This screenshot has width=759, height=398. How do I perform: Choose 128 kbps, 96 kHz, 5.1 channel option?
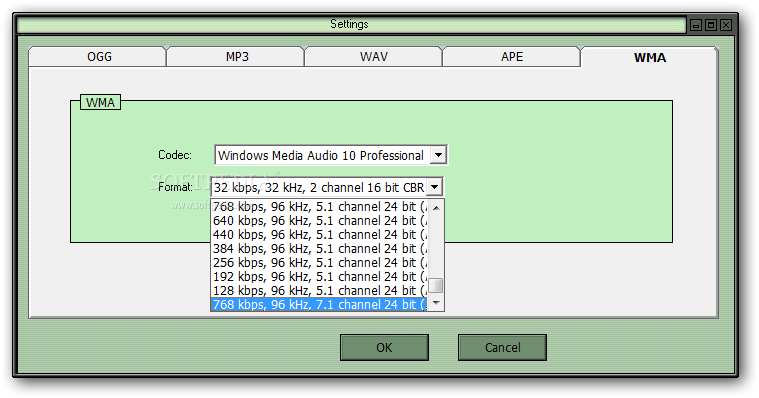(x=320, y=291)
